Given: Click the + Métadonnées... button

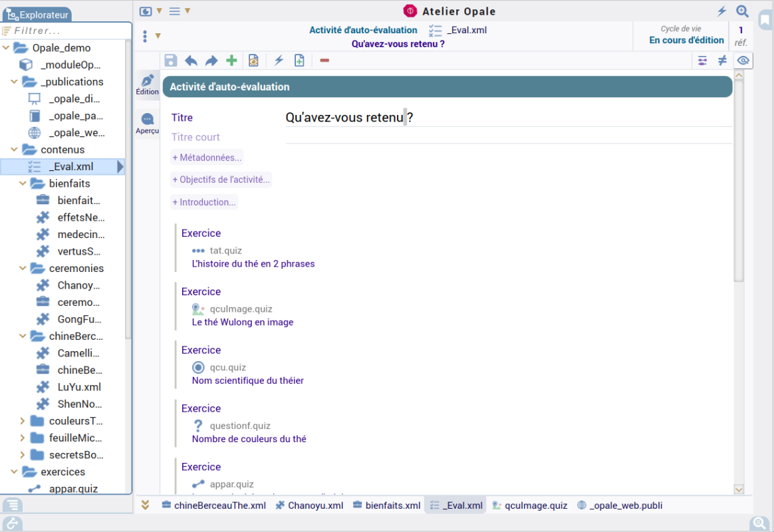Looking at the screenshot, I should point(207,158).
